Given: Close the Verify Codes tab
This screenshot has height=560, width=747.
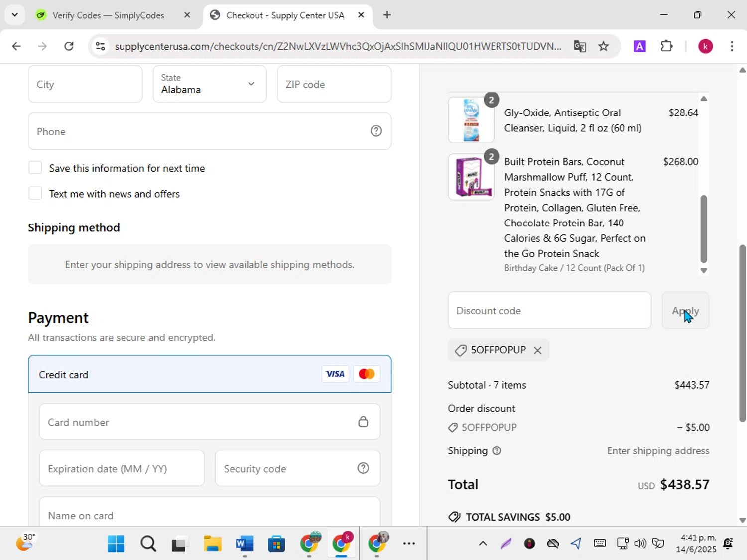Looking at the screenshot, I should point(187,15).
